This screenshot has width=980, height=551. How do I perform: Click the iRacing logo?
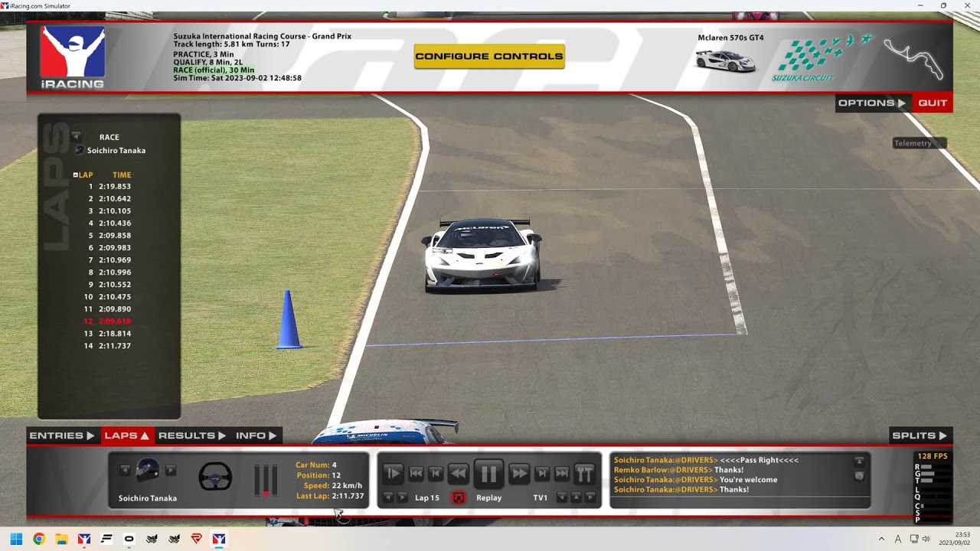tap(73, 57)
